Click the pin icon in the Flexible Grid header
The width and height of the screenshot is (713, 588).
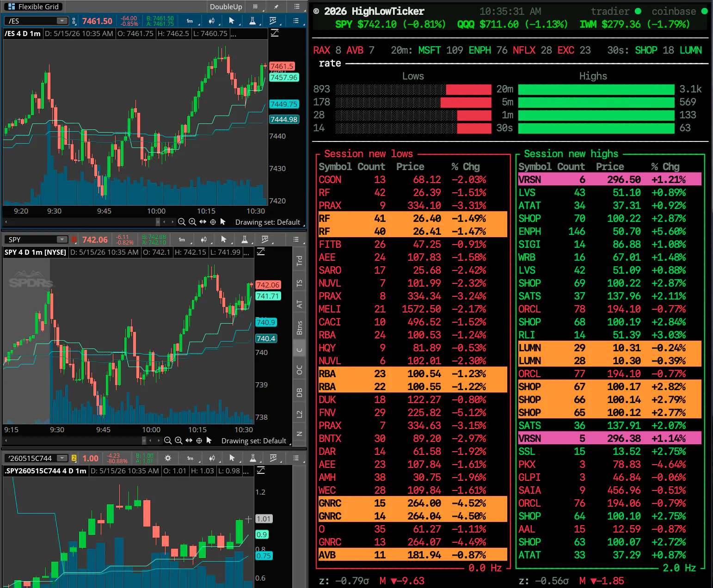(276, 6)
